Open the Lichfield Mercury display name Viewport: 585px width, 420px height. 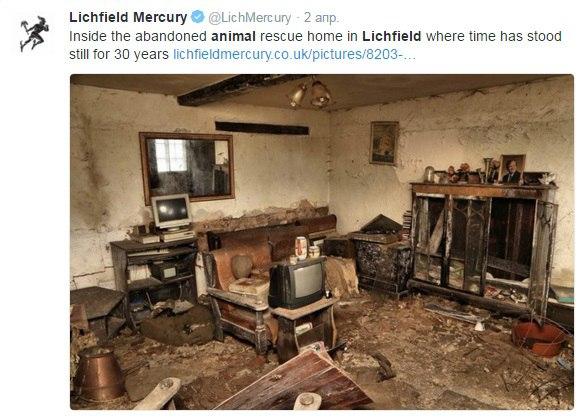click(128, 17)
